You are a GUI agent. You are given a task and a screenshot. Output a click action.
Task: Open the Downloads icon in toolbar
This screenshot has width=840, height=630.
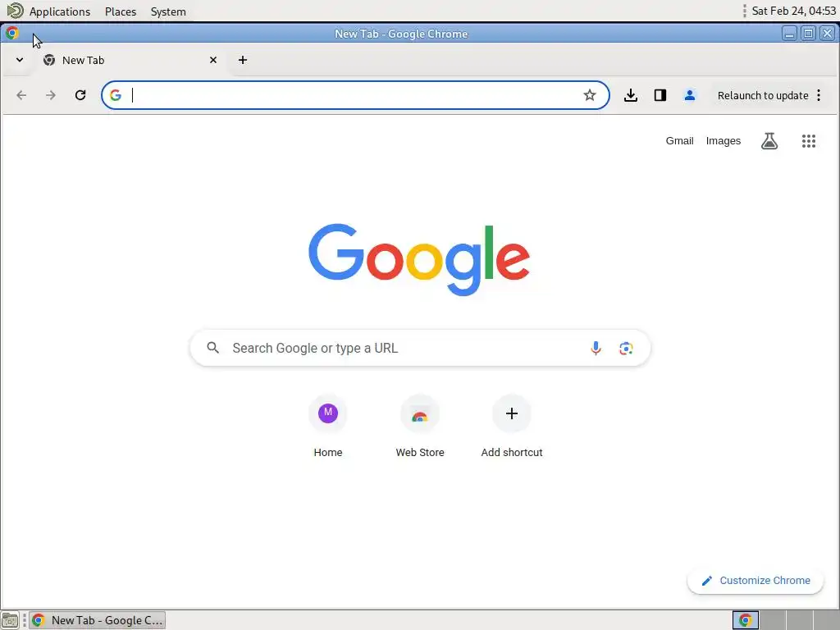point(631,95)
